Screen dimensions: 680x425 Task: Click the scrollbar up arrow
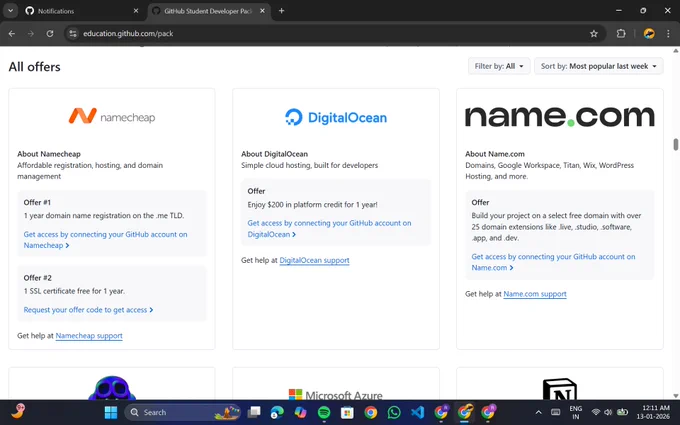point(676,51)
